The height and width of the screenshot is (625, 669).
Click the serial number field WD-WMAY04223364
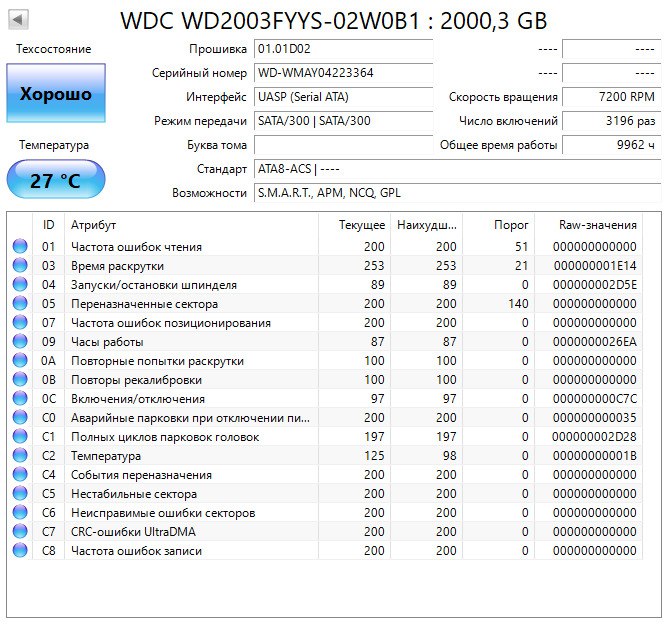pos(343,73)
